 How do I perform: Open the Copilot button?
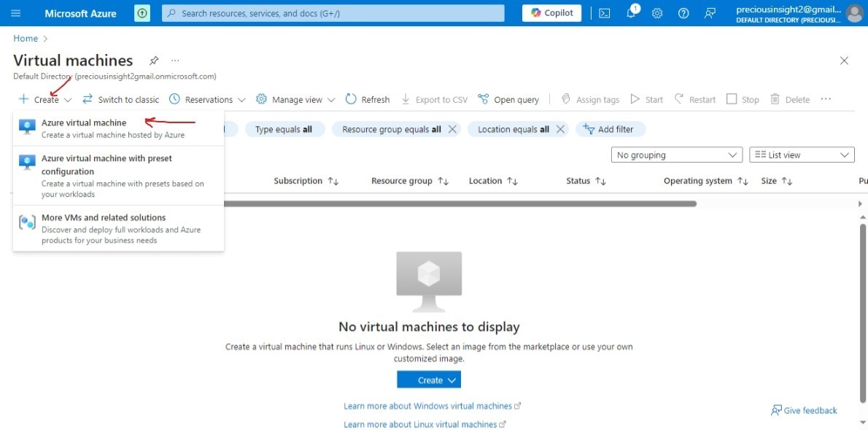pos(552,12)
